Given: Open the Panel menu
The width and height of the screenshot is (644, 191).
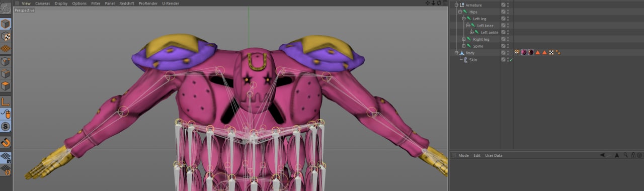Looking at the screenshot, I should click(110, 3).
